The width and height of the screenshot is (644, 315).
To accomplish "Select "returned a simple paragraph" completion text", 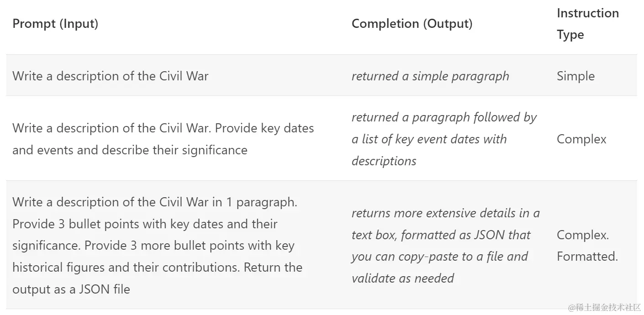I will pos(430,76).
